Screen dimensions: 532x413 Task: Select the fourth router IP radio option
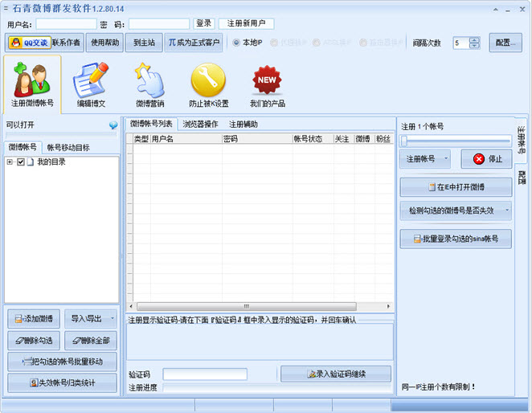[x=363, y=43]
